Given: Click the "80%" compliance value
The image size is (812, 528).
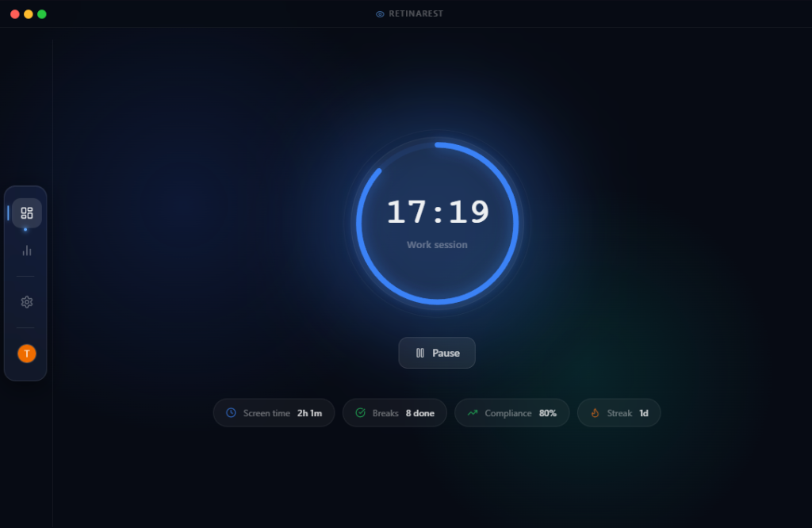Looking at the screenshot, I should [548, 413].
